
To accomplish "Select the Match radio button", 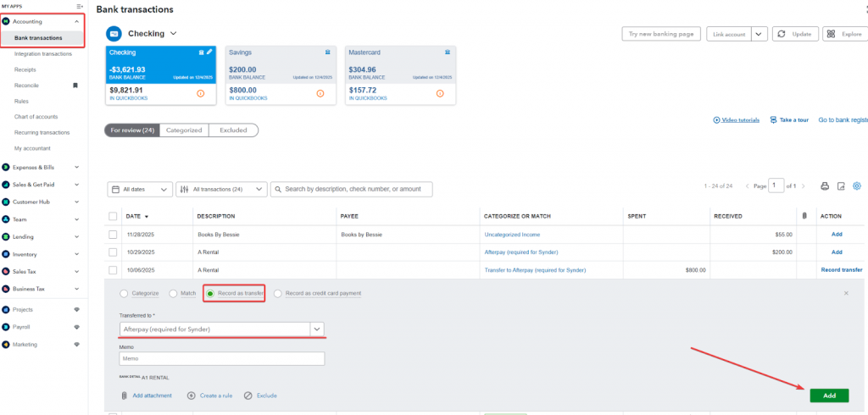I will click(174, 294).
